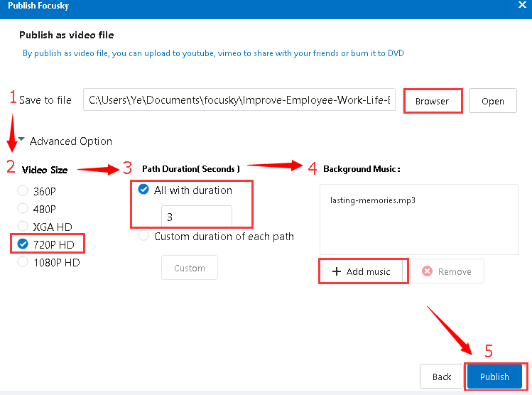Click the Save to file path field
Viewport: 532px width, 395px height.
pyautogui.click(x=239, y=99)
